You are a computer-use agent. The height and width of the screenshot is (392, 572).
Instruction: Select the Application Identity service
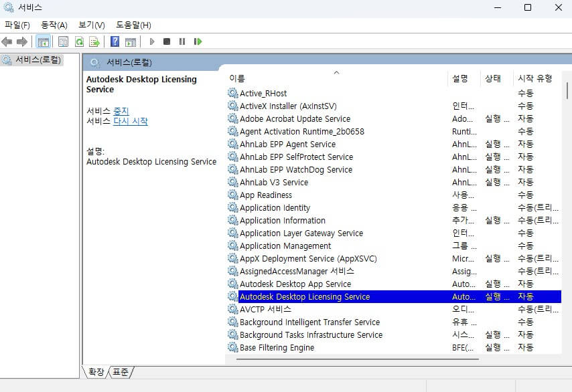(394, 207)
